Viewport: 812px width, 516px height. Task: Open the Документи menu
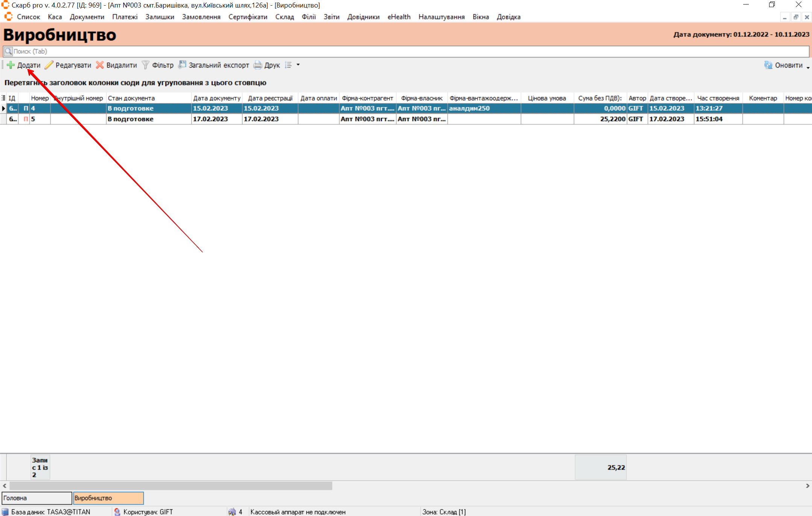(87, 17)
